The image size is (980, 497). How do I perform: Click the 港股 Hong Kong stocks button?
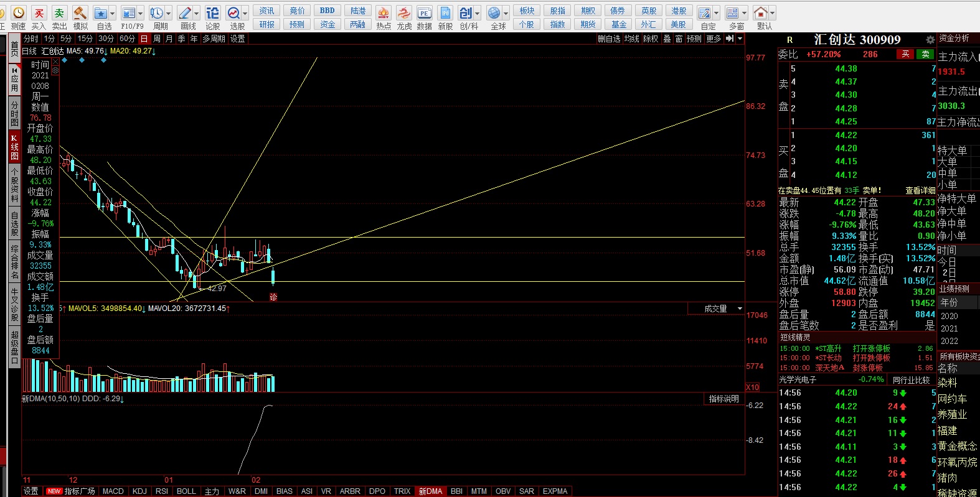[679, 11]
